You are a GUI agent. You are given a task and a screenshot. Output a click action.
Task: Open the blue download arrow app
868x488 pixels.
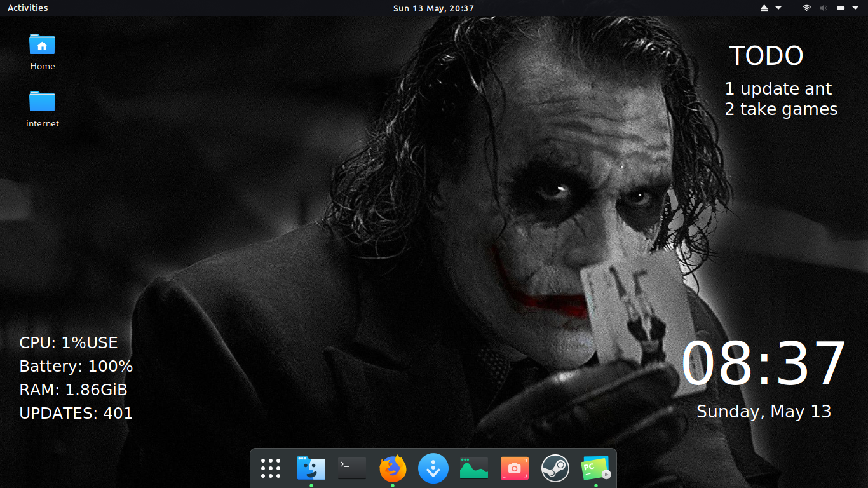433,469
